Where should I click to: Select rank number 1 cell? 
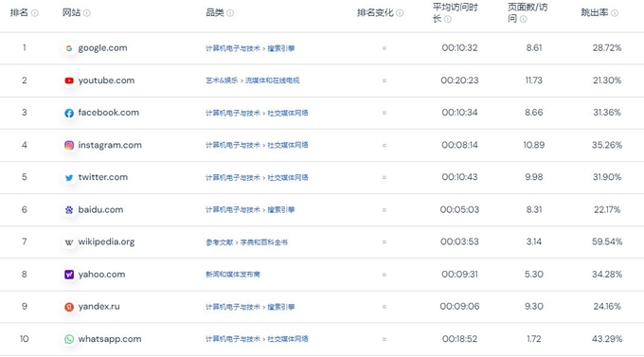(x=25, y=48)
